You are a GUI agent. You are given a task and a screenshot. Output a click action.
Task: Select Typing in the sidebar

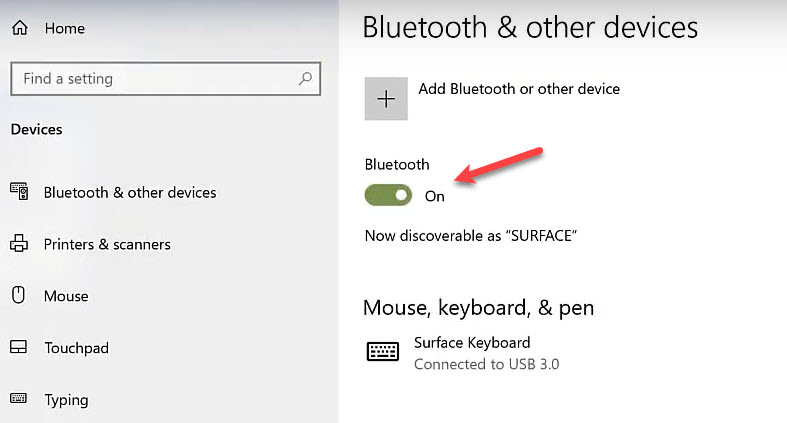66,400
